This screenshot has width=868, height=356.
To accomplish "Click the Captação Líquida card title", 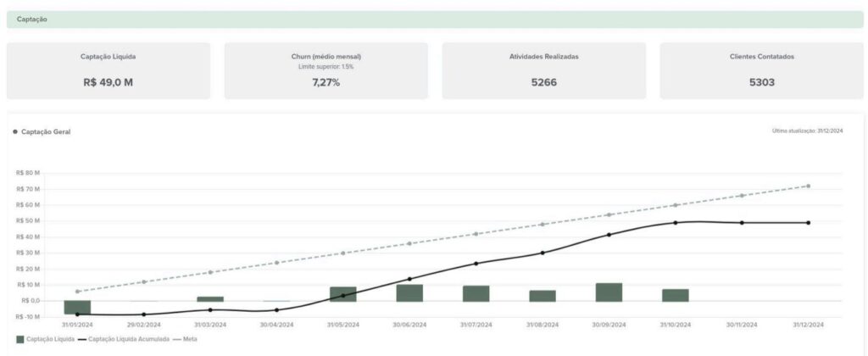I will point(108,57).
